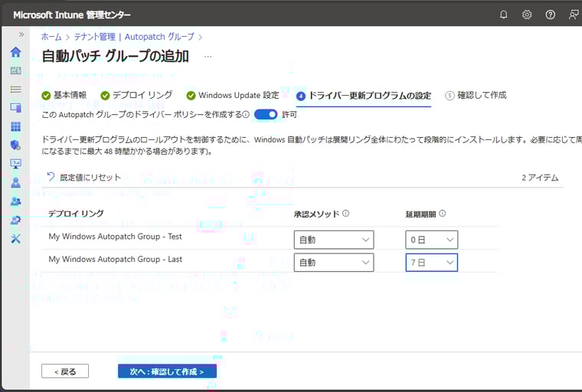The width and height of the screenshot is (582, 392).
Task: Click 既定値にリセット to reset defaults
Action: tap(84, 178)
